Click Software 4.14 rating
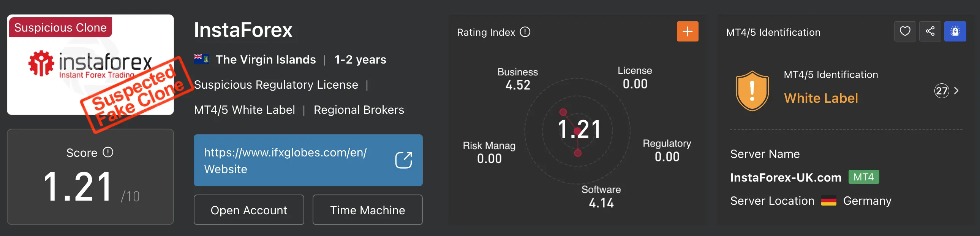 (x=601, y=196)
